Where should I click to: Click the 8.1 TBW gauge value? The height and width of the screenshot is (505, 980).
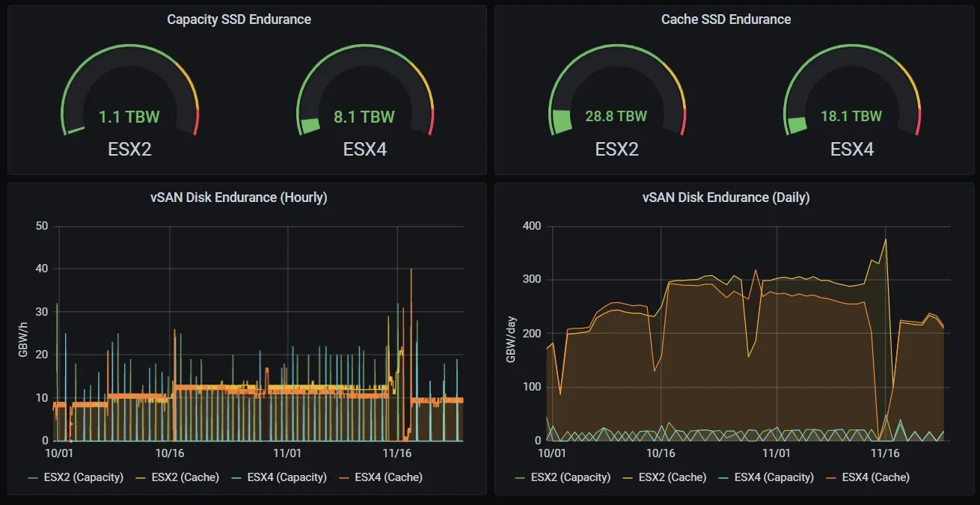click(364, 117)
